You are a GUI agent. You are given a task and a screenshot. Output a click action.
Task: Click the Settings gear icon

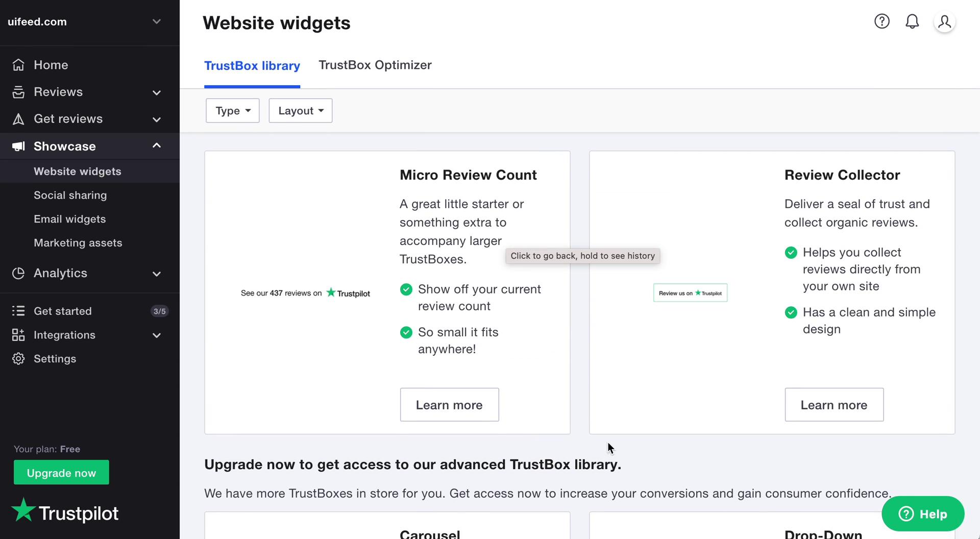pos(18,359)
